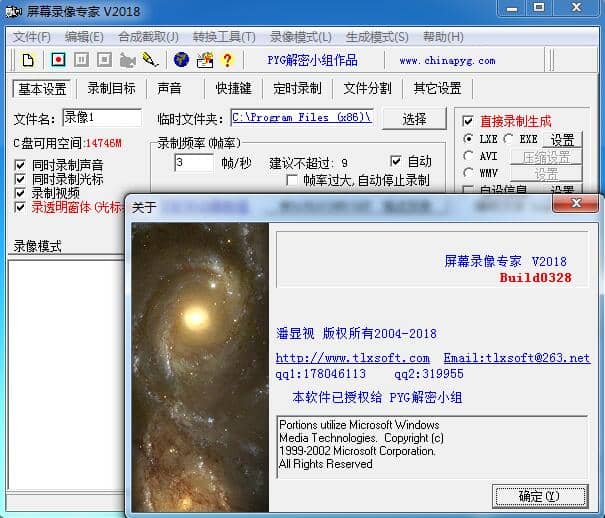Viewport: 605px width, 518px height.
Task: Toggle the 同时录制声音 checkbox
Action: coord(21,164)
